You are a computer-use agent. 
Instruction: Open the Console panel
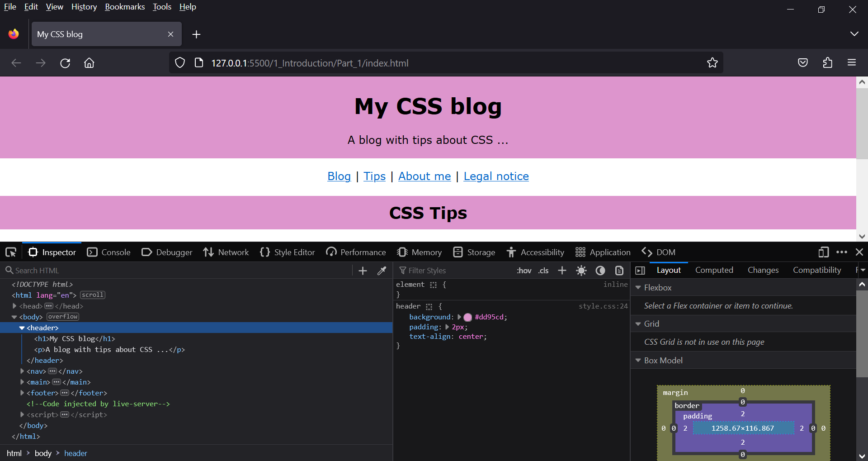(x=109, y=252)
